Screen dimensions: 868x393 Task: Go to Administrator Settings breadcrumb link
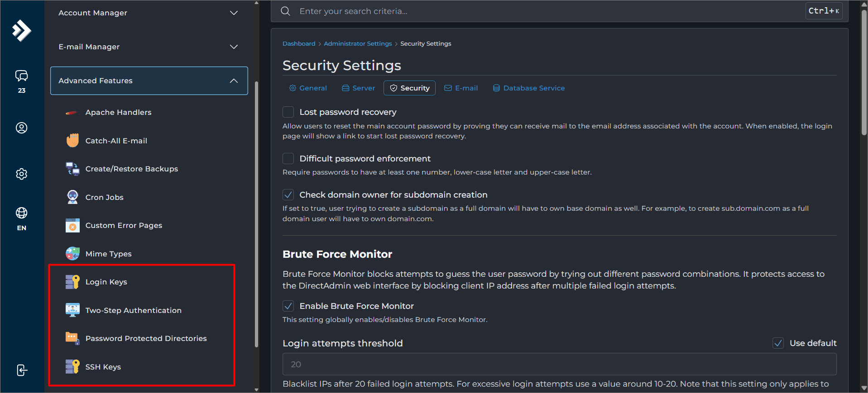pyautogui.click(x=358, y=43)
